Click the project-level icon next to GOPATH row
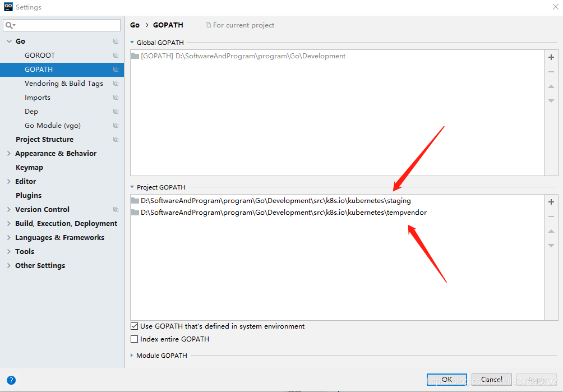Viewport: 563px width, 392px height. tap(116, 70)
